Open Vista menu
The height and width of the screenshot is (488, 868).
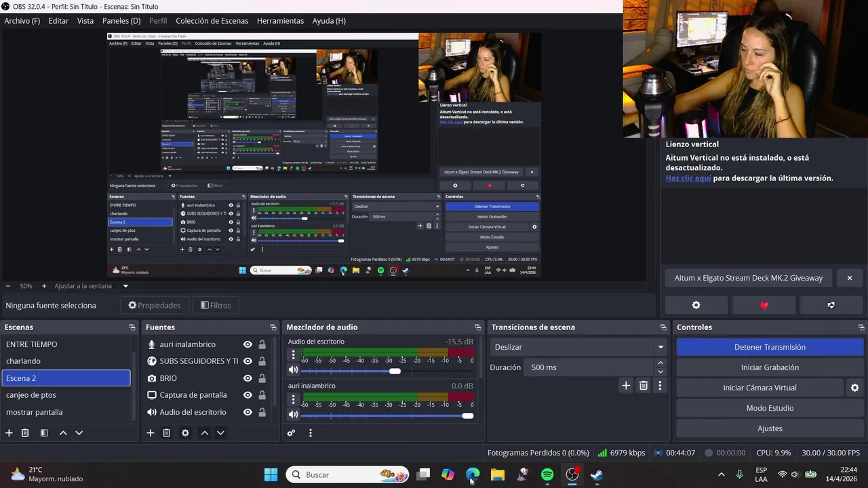tap(85, 21)
